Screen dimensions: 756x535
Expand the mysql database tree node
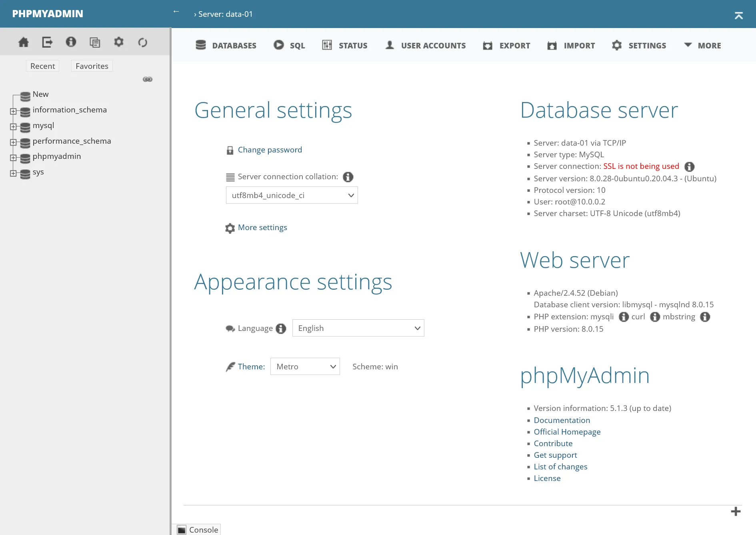pyautogui.click(x=14, y=127)
